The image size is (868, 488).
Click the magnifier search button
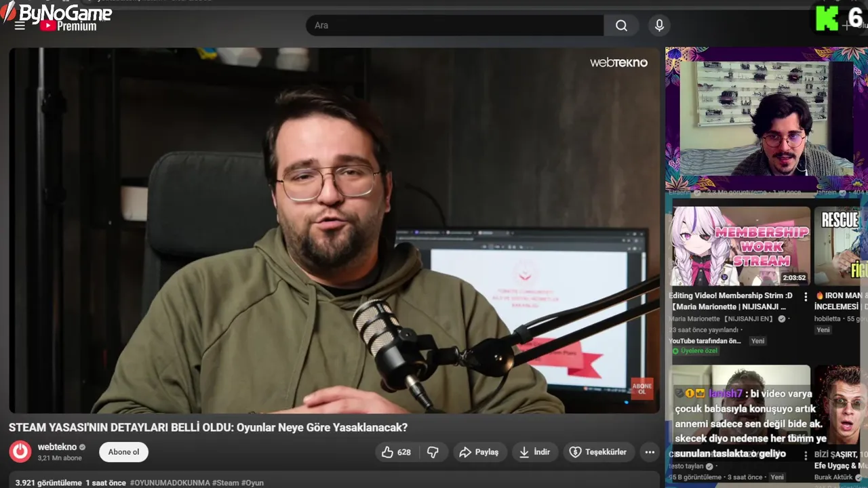621,25
